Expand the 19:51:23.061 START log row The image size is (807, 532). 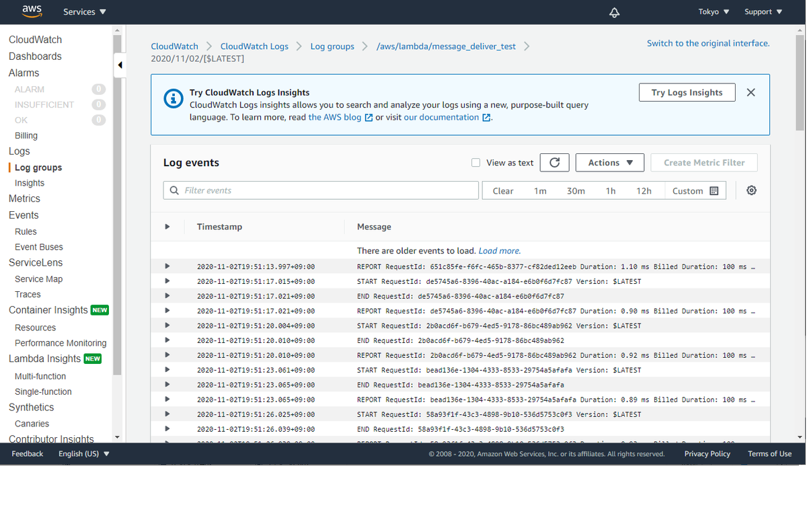pos(167,370)
